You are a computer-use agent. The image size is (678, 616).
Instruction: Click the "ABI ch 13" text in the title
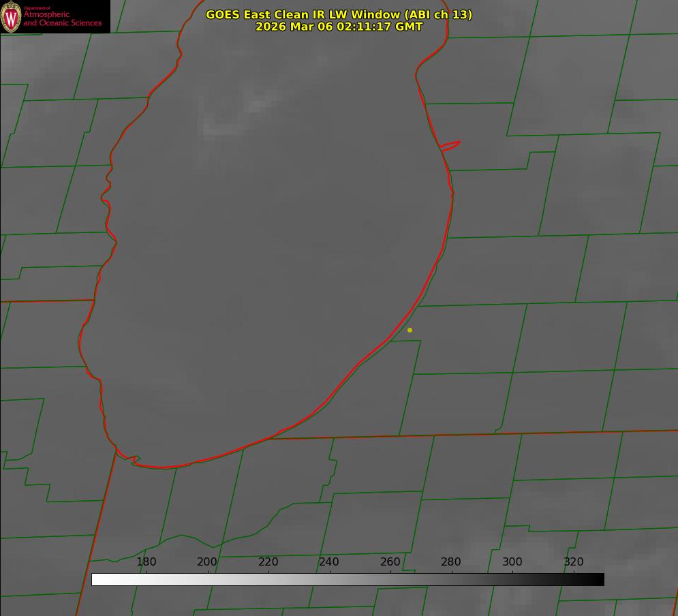point(437,14)
